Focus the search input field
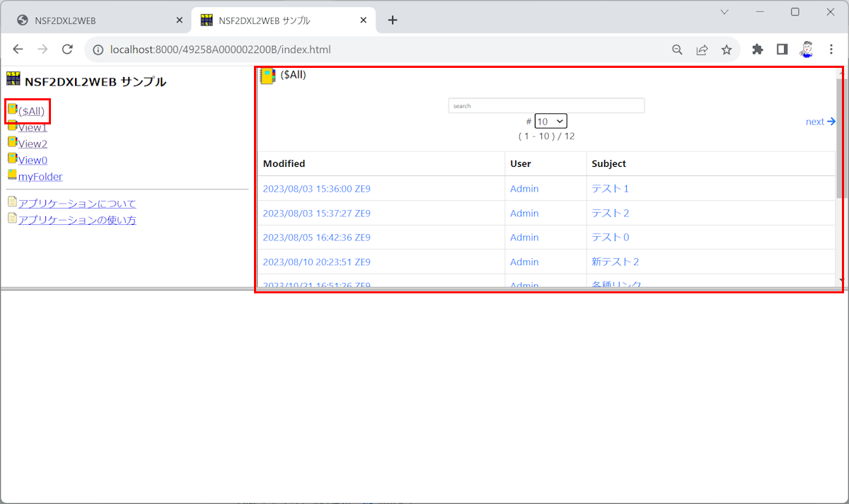 (546, 105)
